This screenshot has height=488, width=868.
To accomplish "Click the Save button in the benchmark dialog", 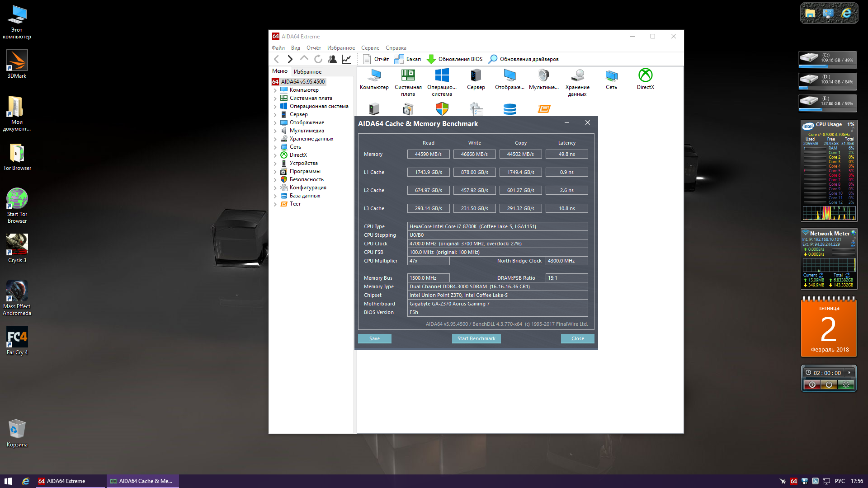I will [x=374, y=338].
